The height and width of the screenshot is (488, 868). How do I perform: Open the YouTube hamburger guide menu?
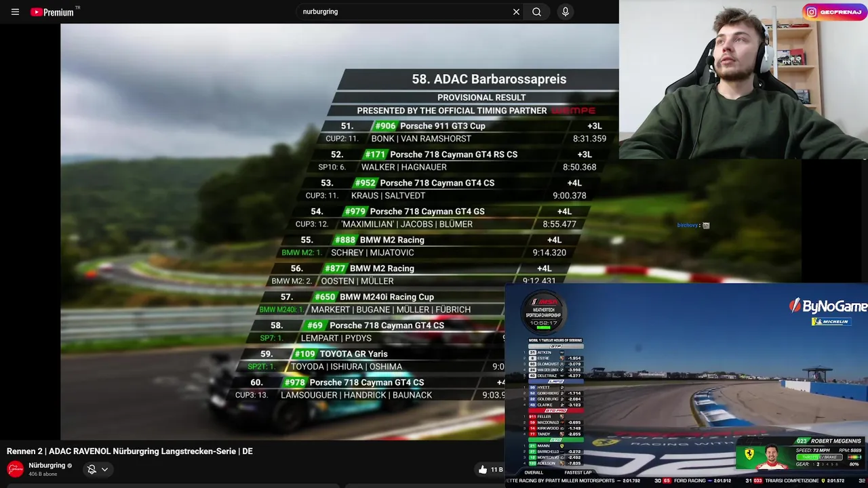coord(15,12)
